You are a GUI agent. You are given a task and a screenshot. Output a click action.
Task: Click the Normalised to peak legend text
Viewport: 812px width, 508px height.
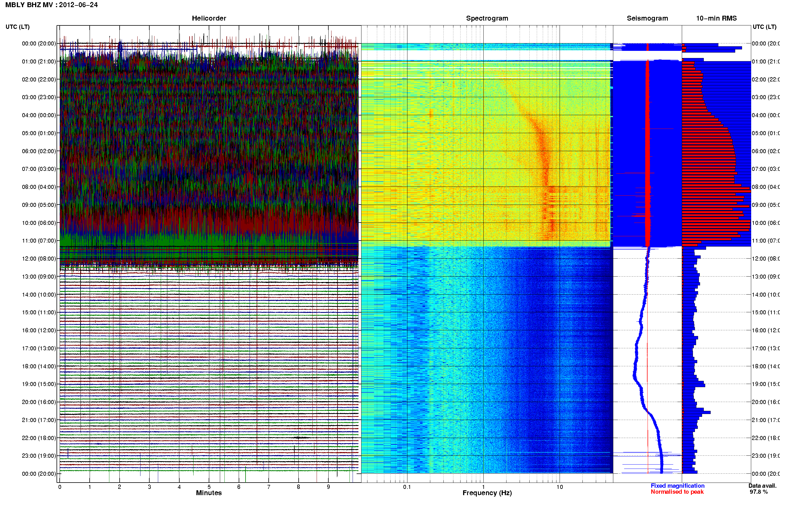pos(677,492)
